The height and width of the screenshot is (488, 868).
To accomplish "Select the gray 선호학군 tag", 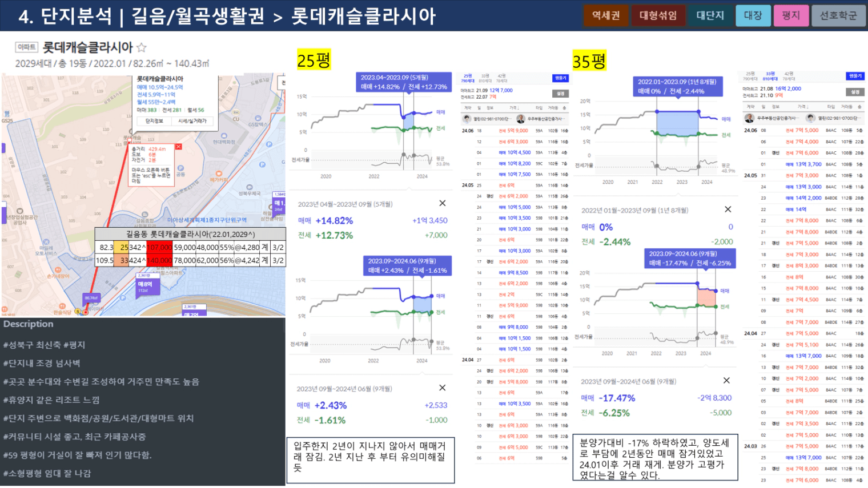I will pyautogui.click(x=838, y=15).
